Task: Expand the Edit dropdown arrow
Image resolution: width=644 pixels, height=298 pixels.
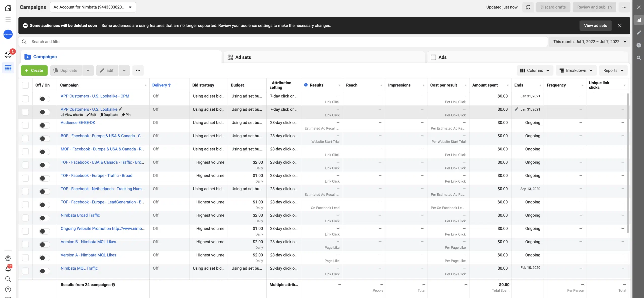Action: click(x=124, y=70)
